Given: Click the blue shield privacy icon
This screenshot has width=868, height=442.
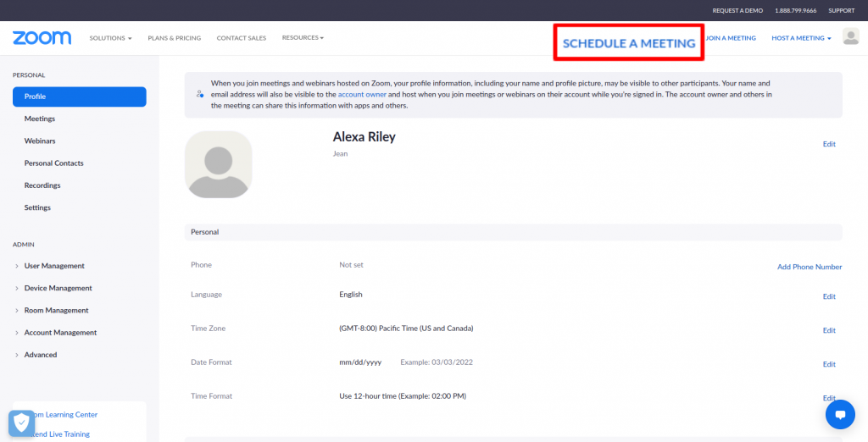Looking at the screenshot, I should 21,423.
